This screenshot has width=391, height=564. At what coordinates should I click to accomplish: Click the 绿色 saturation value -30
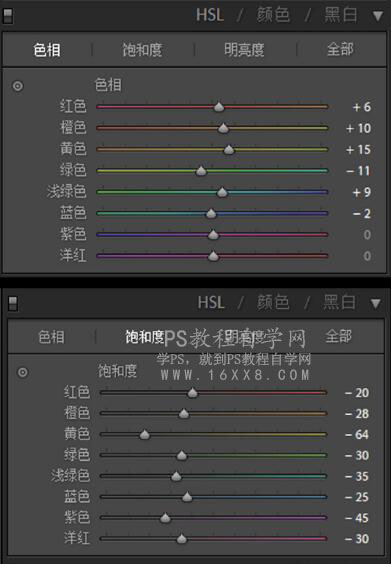357,455
